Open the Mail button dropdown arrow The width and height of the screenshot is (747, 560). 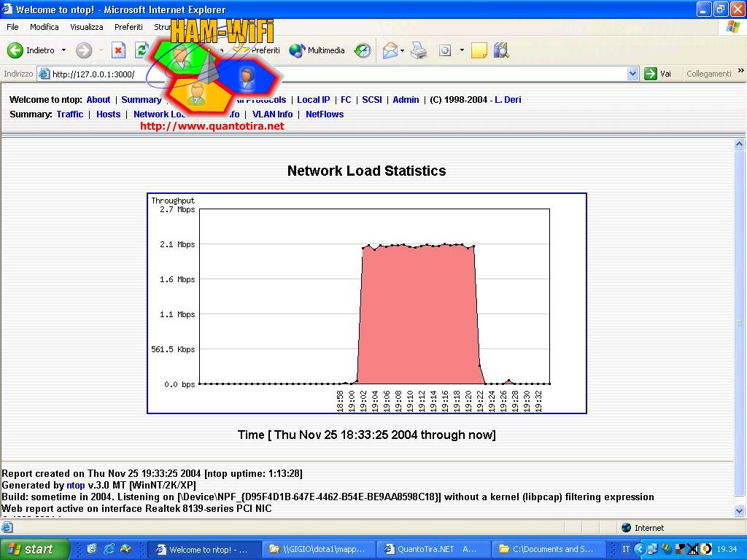[x=403, y=50]
